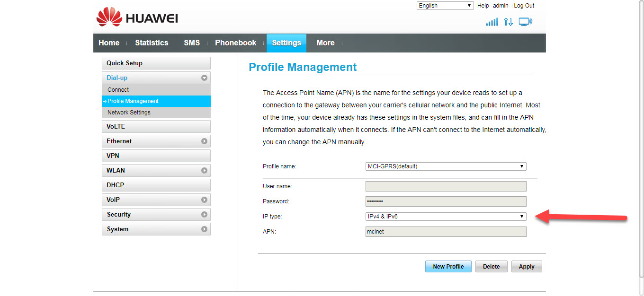Screen dimensions: 644x296
Task: Click the WLAN monitor status icon
Action: [x=525, y=22]
